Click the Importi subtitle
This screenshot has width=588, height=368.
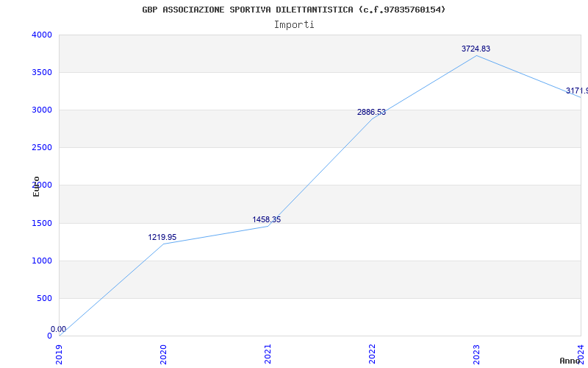click(x=294, y=25)
